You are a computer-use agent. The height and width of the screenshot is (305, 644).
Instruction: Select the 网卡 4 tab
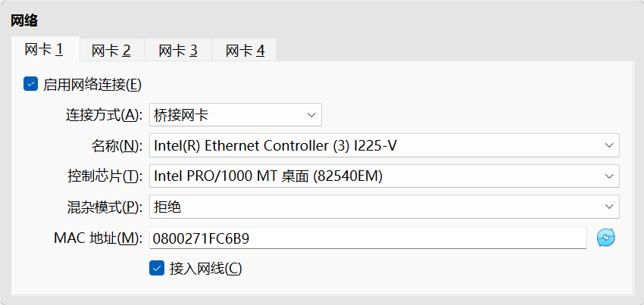coord(245,51)
